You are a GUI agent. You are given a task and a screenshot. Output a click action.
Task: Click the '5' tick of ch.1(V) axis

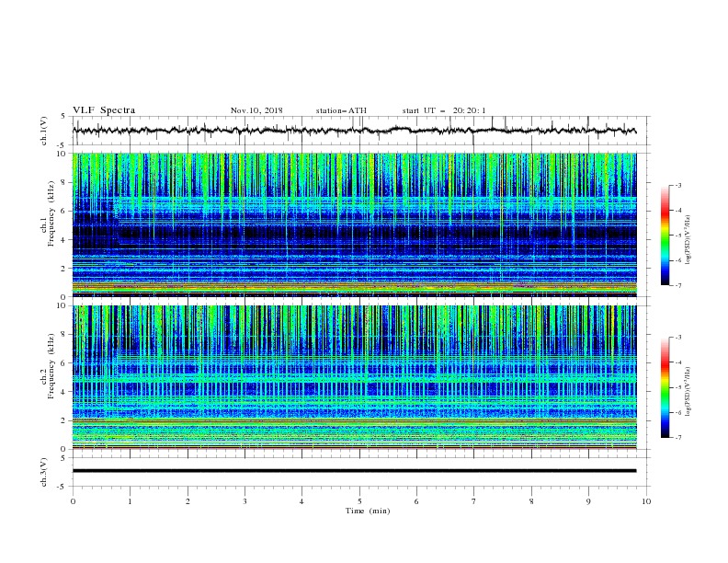coord(63,117)
